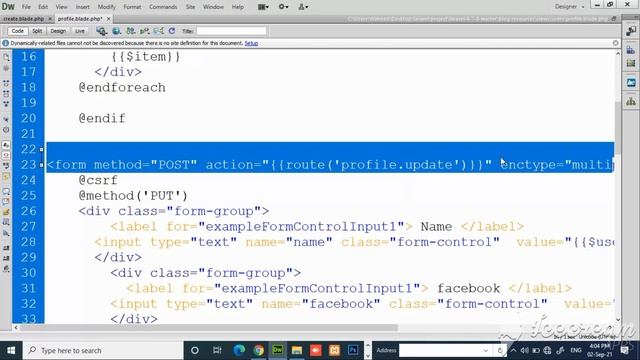The image size is (640, 360).
Task: Switch to Code view
Action: click(x=17, y=31)
